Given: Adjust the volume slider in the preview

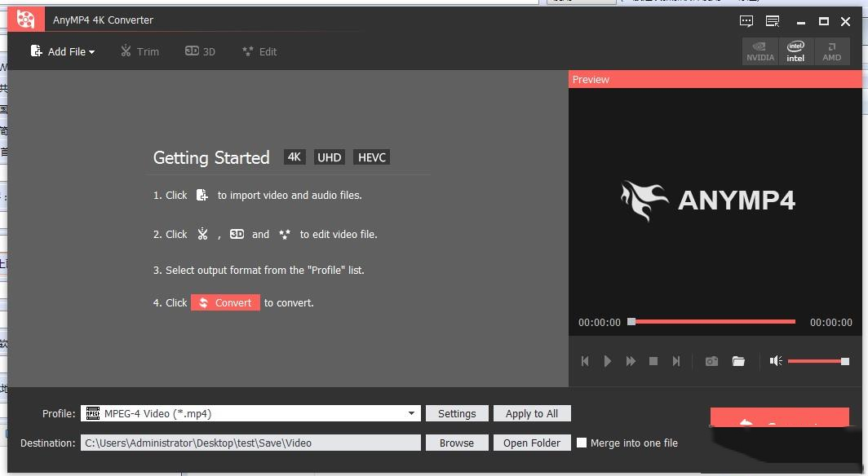Looking at the screenshot, I should (x=817, y=361).
